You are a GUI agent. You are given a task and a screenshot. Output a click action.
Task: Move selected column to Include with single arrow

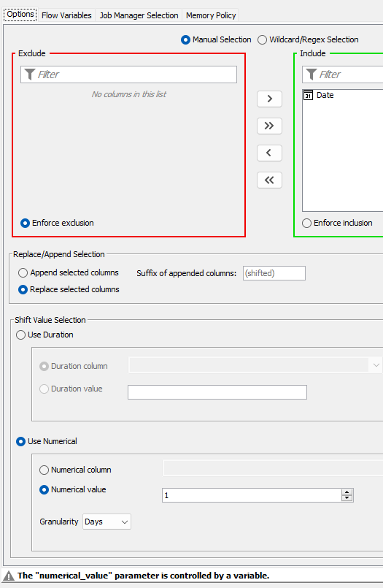269,99
